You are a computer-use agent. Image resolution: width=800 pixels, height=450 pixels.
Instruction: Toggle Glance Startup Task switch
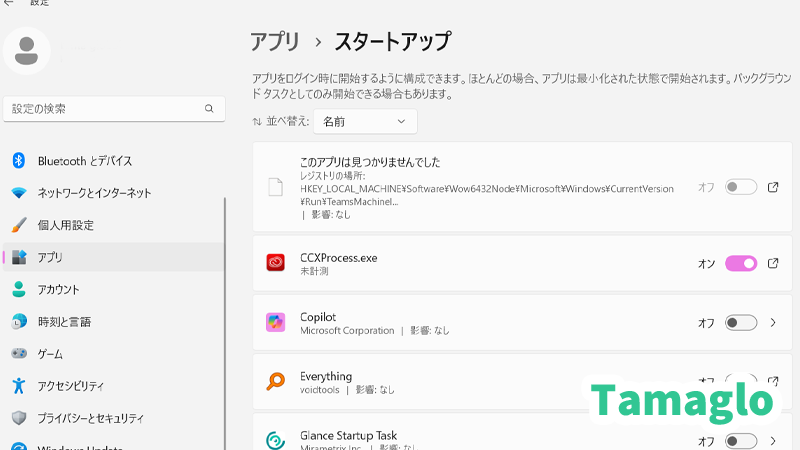[741, 441]
